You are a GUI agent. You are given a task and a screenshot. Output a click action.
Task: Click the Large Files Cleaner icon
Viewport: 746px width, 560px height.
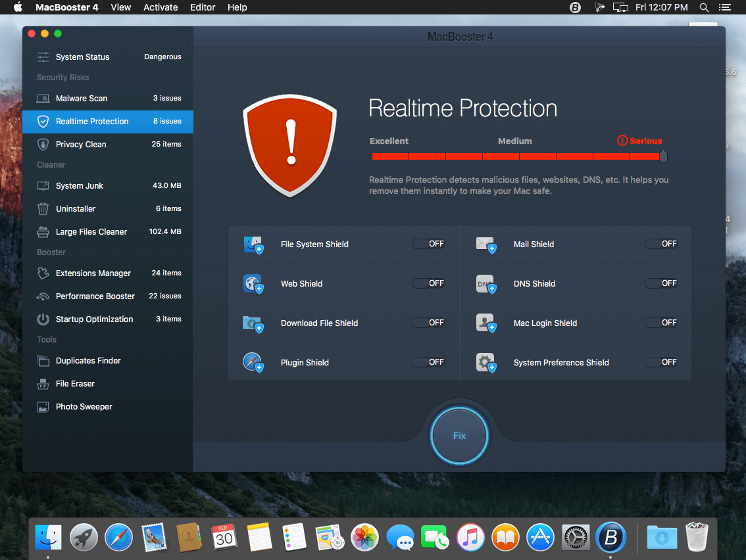pyautogui.click(x=43, y=232)
